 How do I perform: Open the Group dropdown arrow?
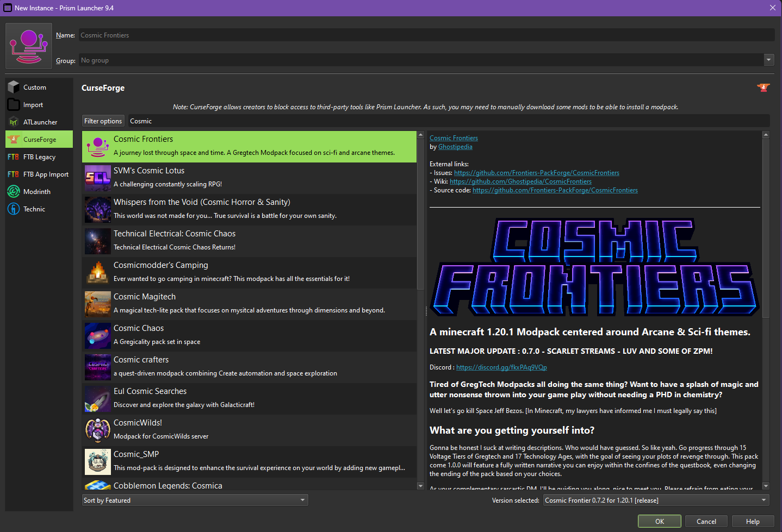768,60
